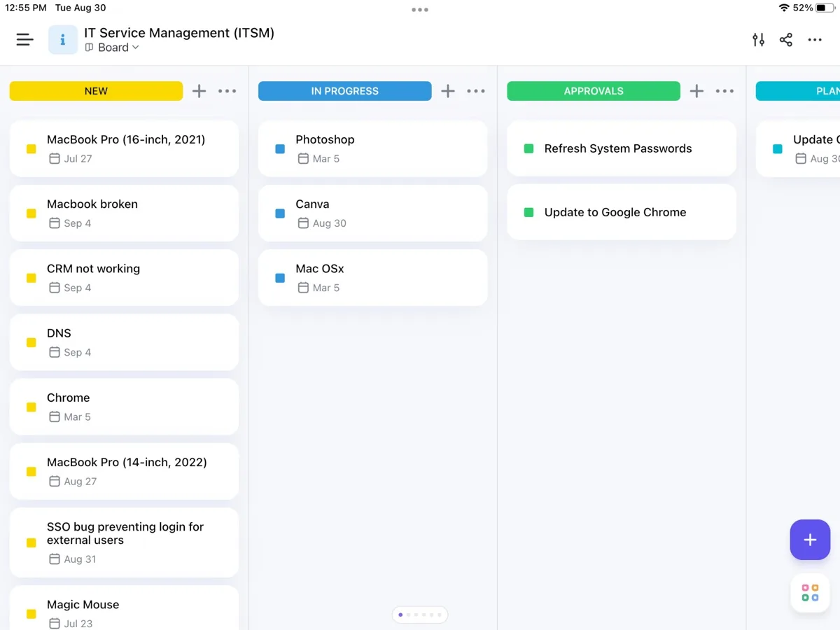Tap status square of Canva task
This screenshot has width=840, height=630.
coord(280,213)
